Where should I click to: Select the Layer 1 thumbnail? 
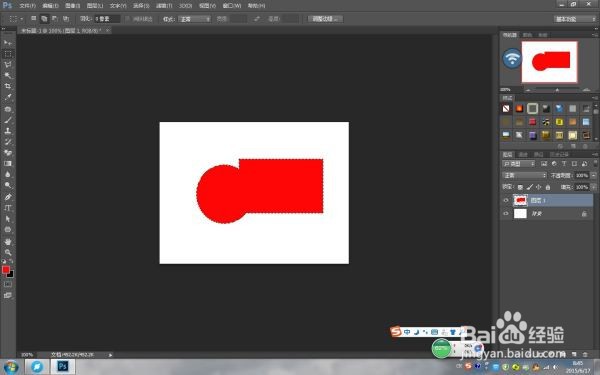(520, 200)
